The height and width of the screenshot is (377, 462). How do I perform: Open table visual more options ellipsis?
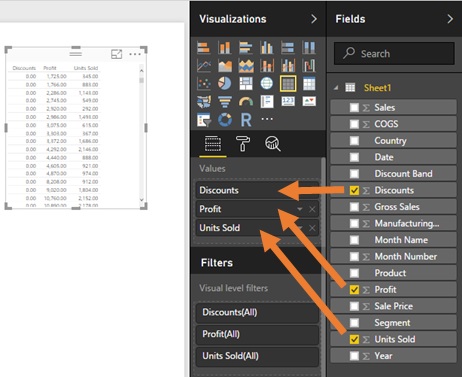point(135,54)
